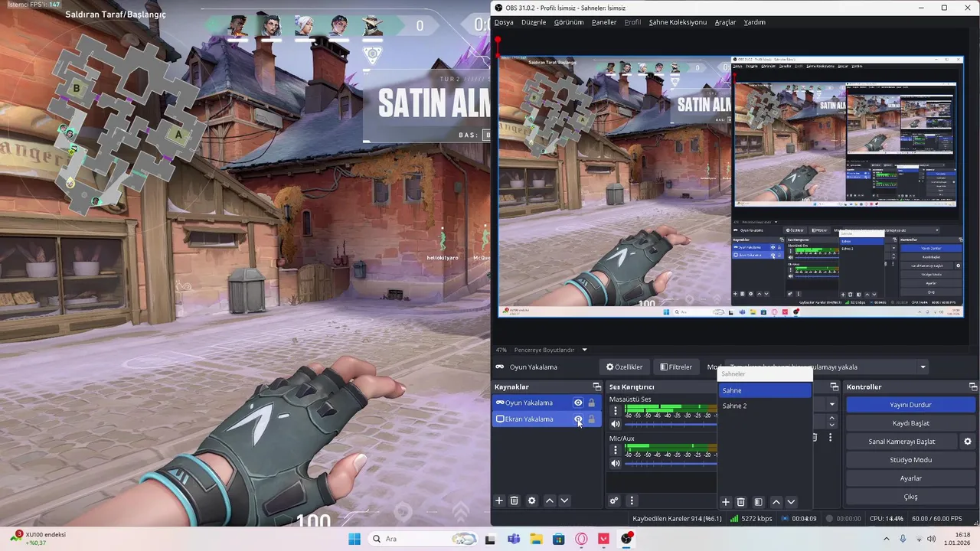Screen dimensions: 980x551
Task: Open Ayarlar settings
Action: (x=910, y=478)
